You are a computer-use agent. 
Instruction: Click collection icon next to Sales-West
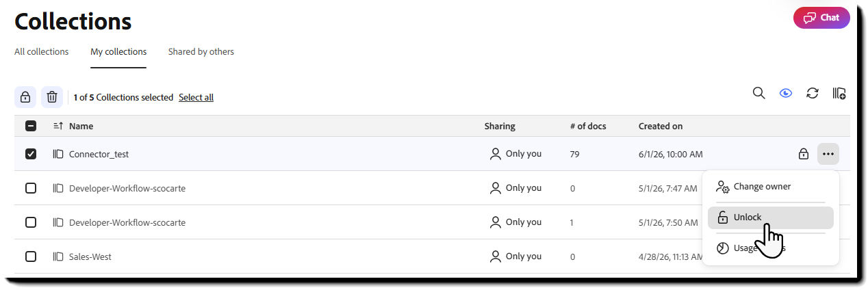coord(58,256)
